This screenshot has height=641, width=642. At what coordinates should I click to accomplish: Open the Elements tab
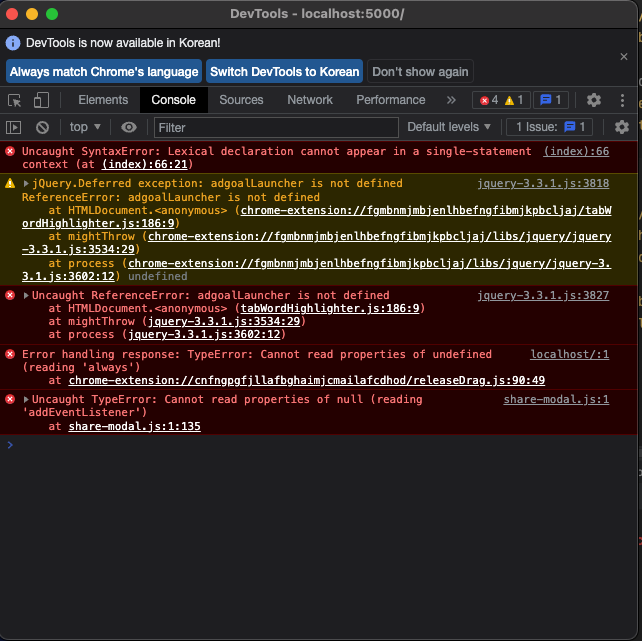(x=103, y=100)
